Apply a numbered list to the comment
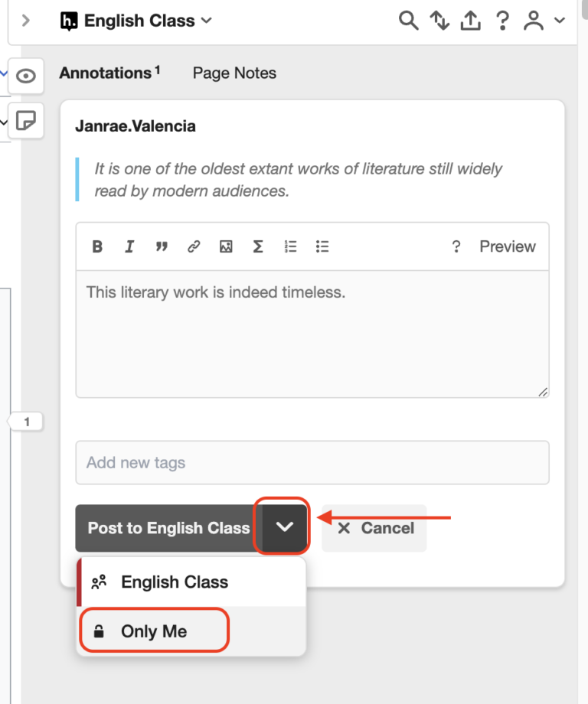This screenshot has height=704, width=588. click(290, 246)
